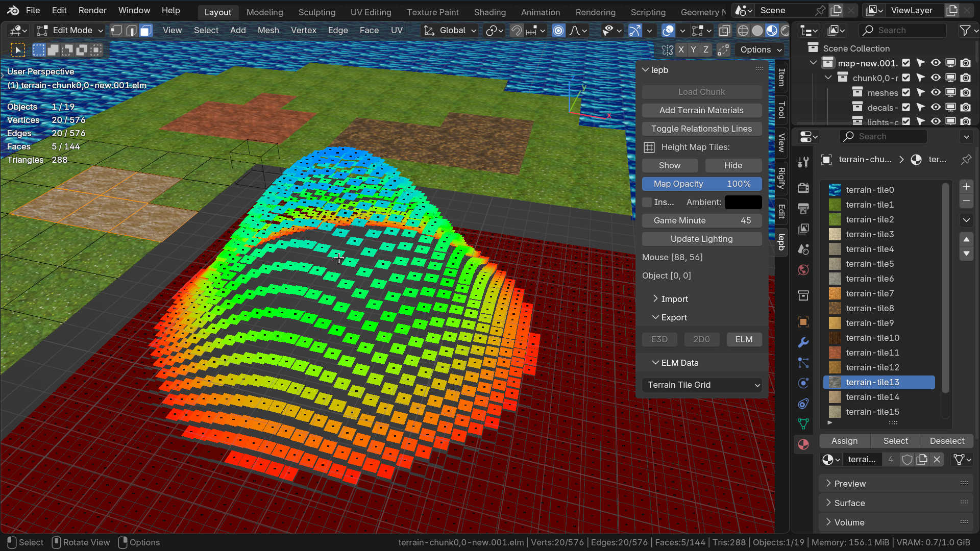Image resolution: width=980 pixels, height=551 pixels.
Task: Click the Ambient color swatch
Action: [743, 202]
